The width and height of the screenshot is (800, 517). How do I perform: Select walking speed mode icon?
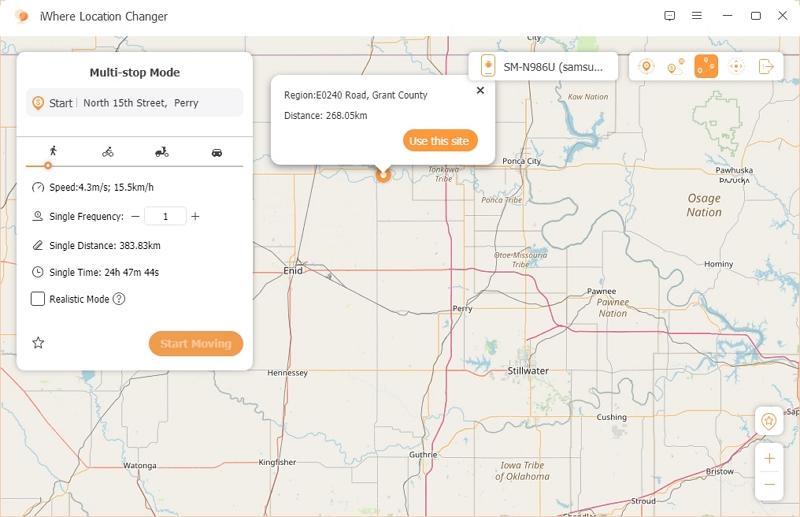[53, 151]
